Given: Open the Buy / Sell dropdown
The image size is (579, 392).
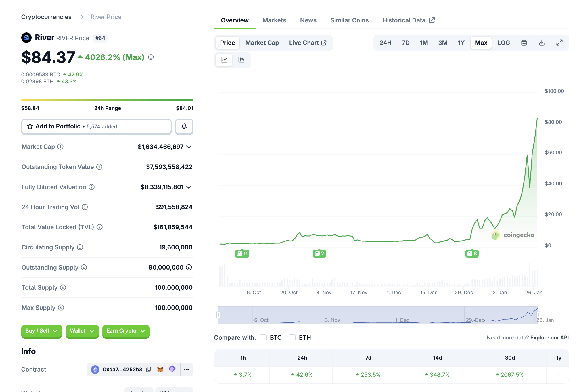Looking at the screenshot, I should [41, 331].
